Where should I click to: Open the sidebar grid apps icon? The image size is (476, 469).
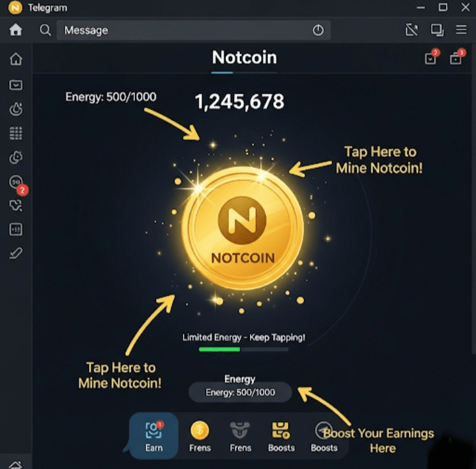pos(16,133)
